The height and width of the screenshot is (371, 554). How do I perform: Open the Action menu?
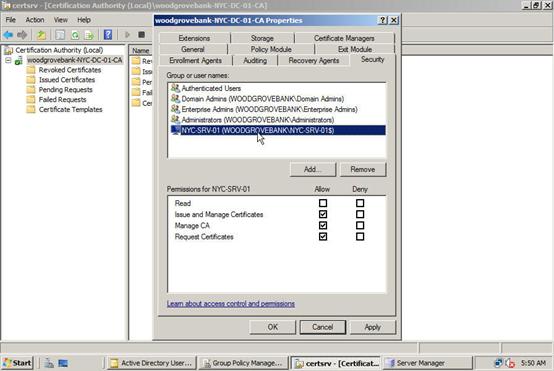click(x=35, y=20)
